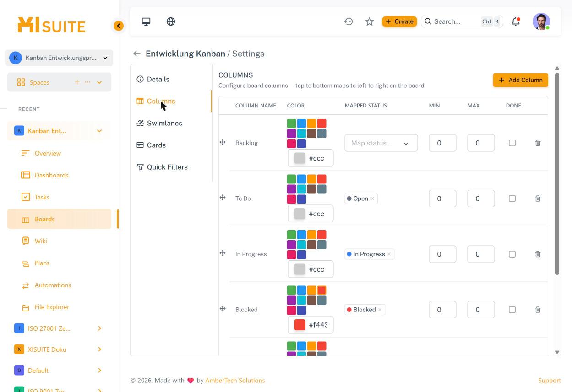Open the Support link
The image size is (572, 392).
[550, 381]
